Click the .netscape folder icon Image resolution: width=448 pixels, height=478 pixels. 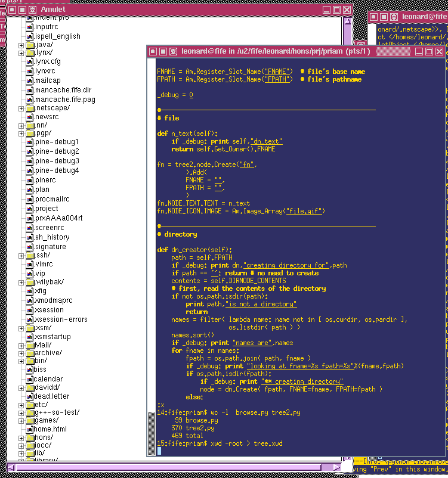tap(29, 108)
